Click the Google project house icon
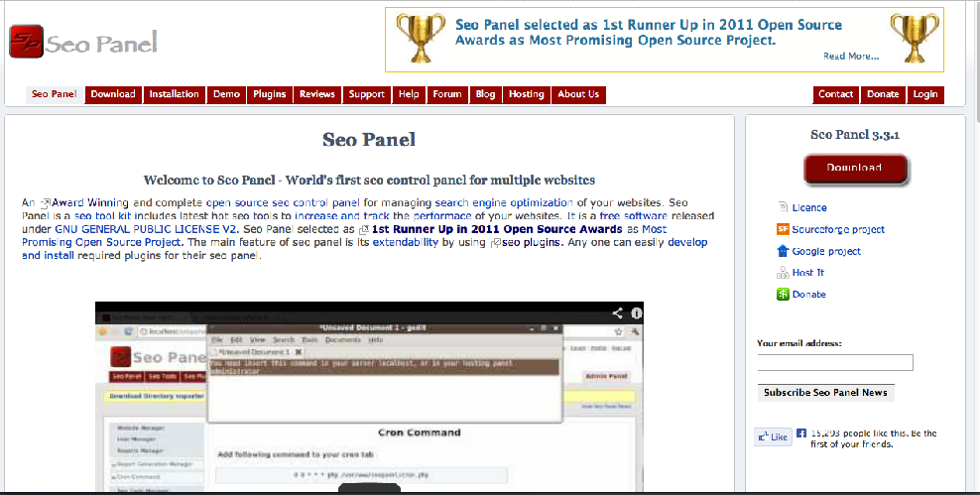The height and width of the screenshot is (495, 980). click(783, 251)
